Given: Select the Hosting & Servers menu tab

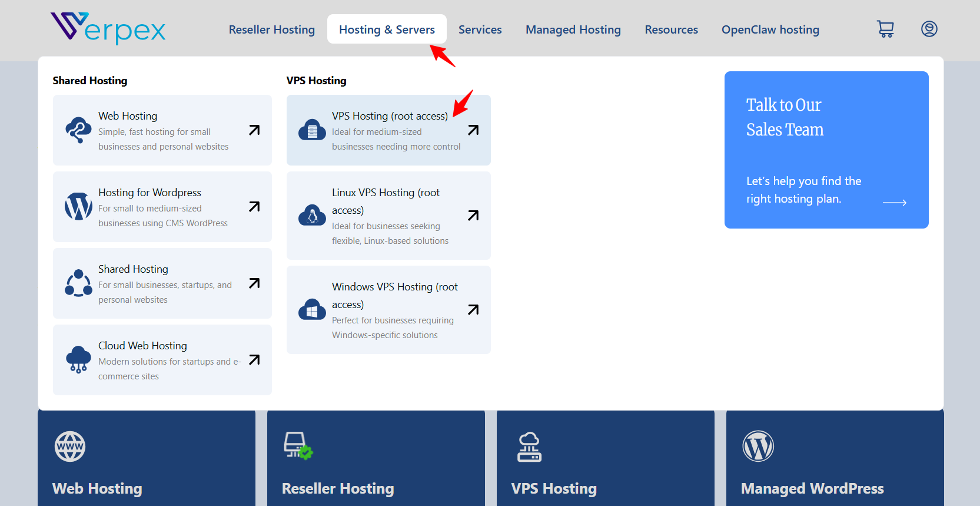Looking at the screenshot, I should point(387,29).
